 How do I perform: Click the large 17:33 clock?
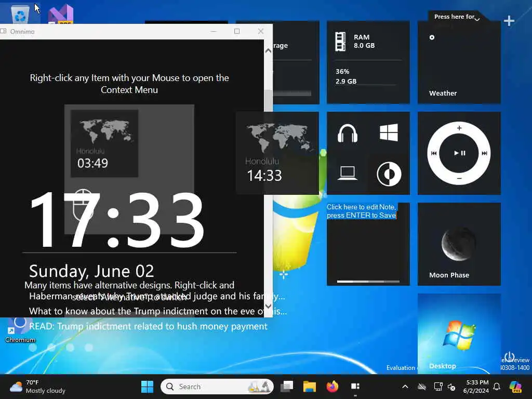[117, 219]
